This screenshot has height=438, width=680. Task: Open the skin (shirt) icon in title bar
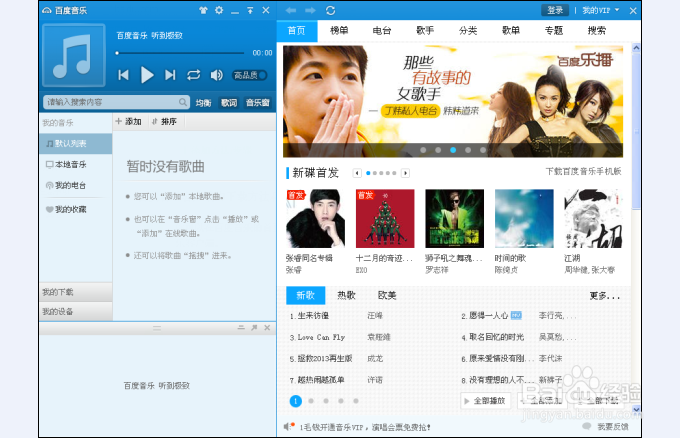click(x=203, y=10)
